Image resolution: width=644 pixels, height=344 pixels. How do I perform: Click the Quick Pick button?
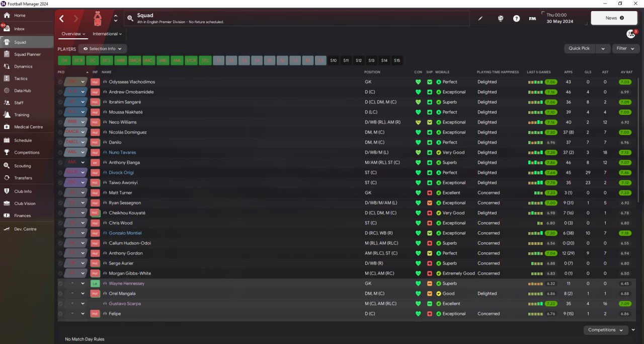click(579, 48)
